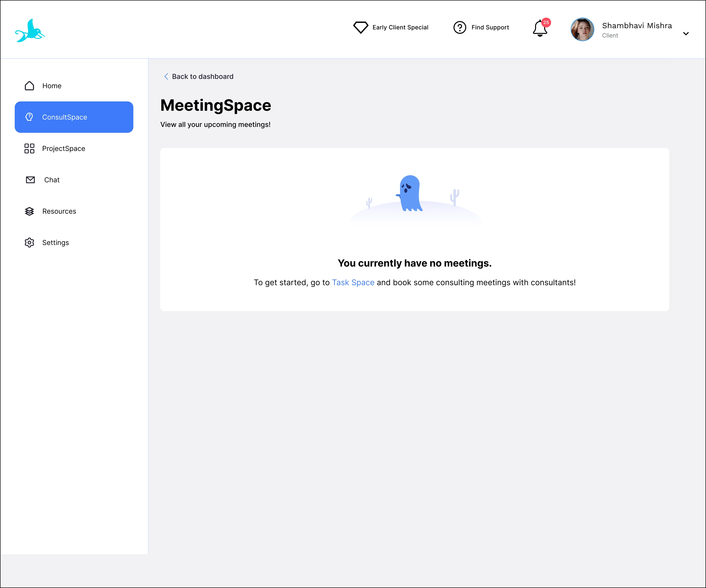Follow the Task Space link
This screenshot has height=588, width=706.
353,282
